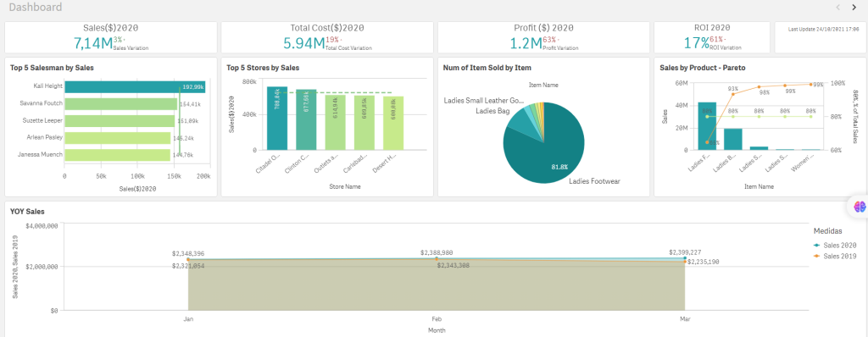
Task: Select the Total Cost 5.94M KPI value
Action: tap(303, 43)
